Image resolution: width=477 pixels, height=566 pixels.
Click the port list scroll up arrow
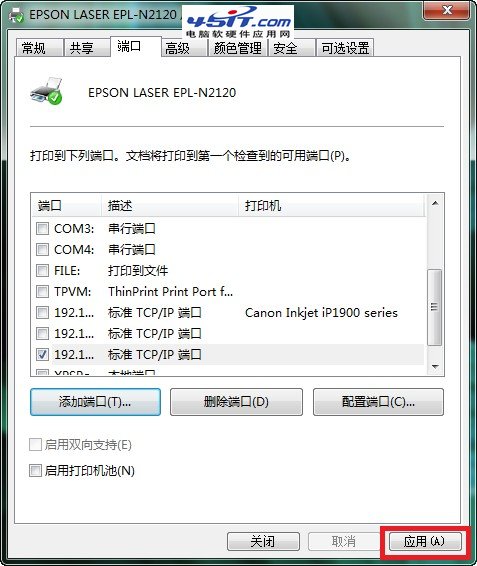435,203
